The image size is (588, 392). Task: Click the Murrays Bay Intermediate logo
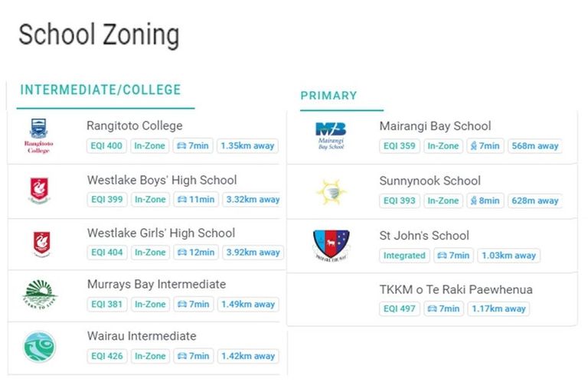click(x=40, y=295)
